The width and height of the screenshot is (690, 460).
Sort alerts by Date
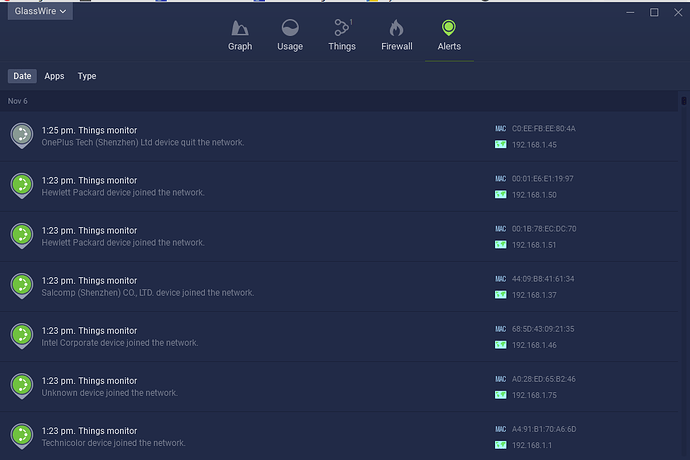click(22, 76)
